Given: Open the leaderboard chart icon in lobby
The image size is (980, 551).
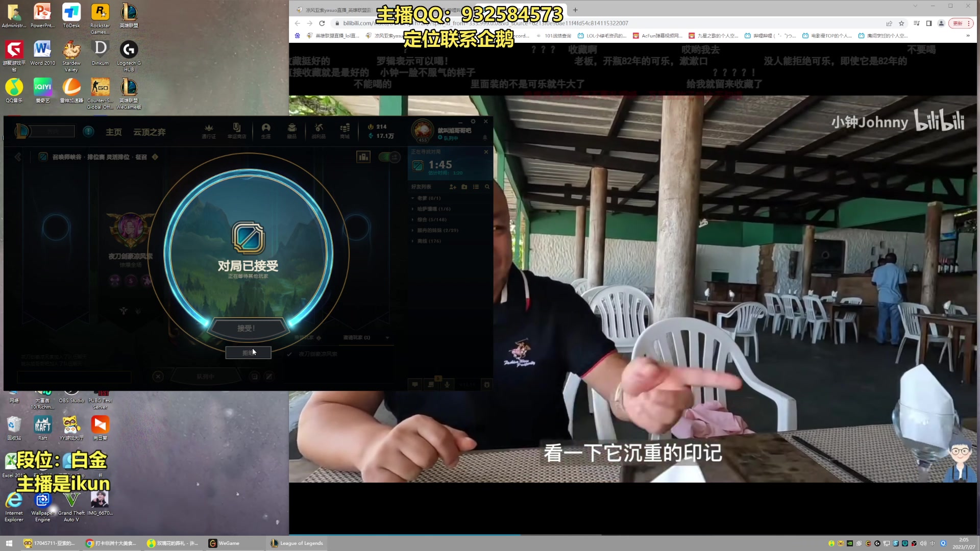Looking at the screenshot, I should (x=363, y=157).
